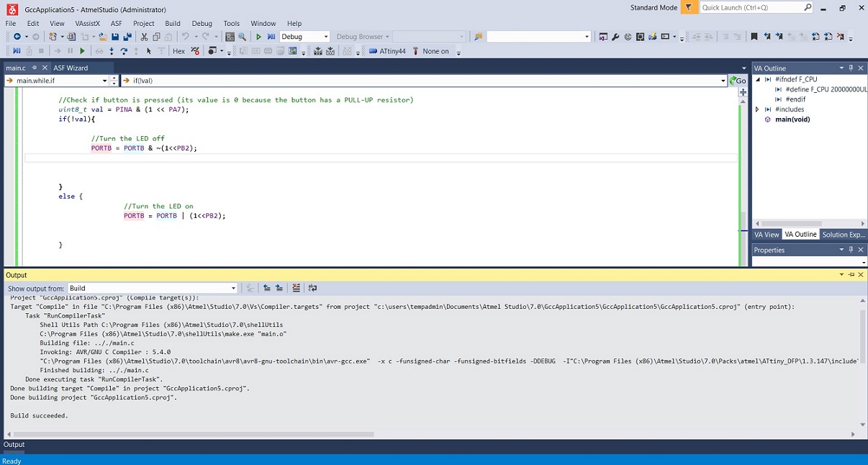Viewport: 868px width, 465px height.
Task: Click the Copy icon in the toolbar
Action: tap(156, 37)
